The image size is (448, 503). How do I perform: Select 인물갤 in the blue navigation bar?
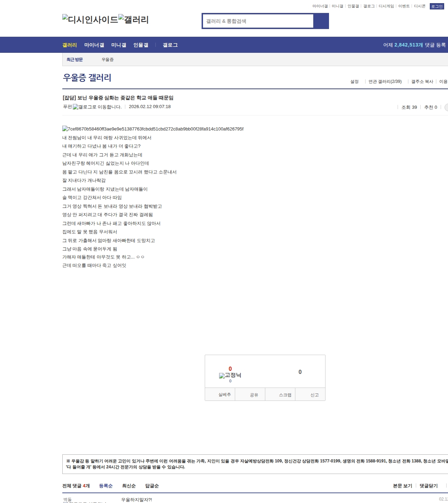(141, 45)
